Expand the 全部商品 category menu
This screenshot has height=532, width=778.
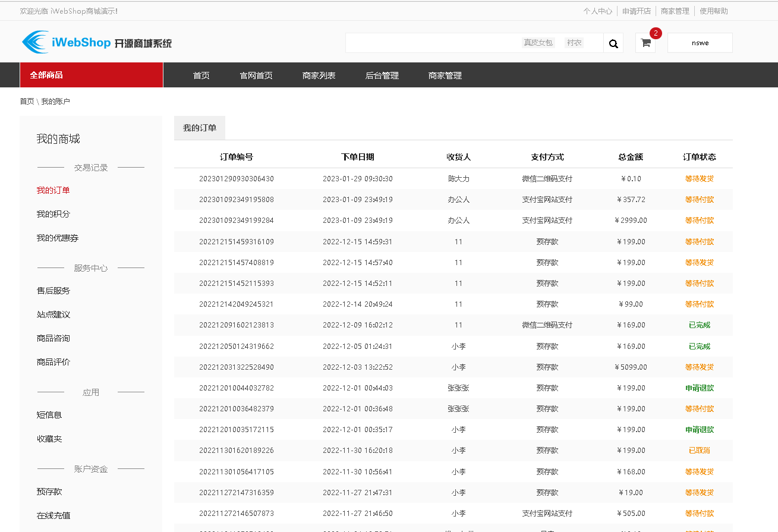(x=91, y=75)
